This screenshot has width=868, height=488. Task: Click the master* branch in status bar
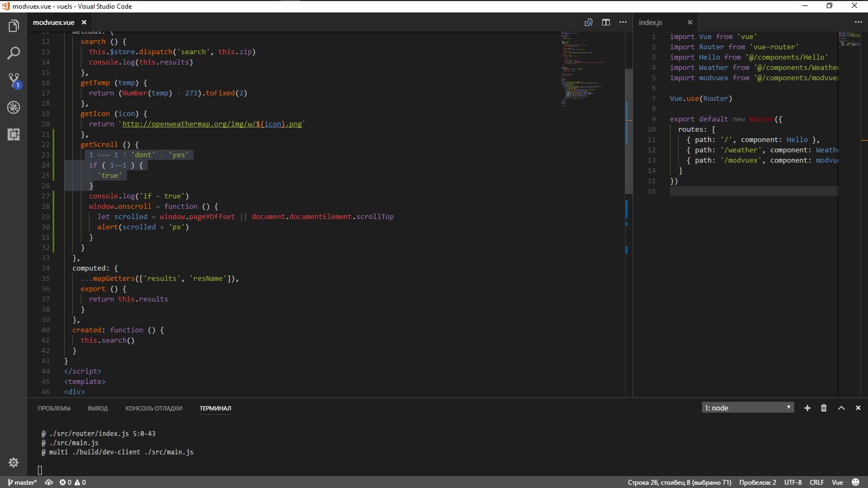[22, 482]
